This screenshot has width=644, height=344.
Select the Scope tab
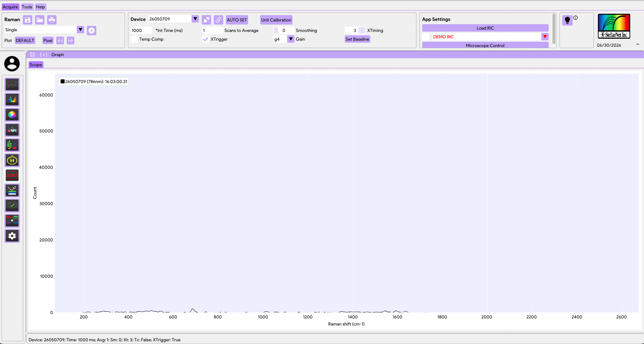pyautogui.click(x=36, y=65)
